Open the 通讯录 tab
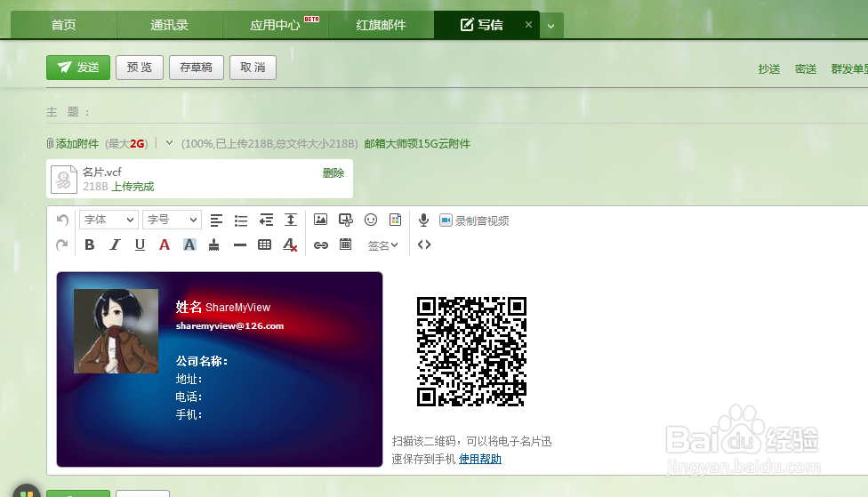This screenshot has height=497, width=868. coord(169,25)
